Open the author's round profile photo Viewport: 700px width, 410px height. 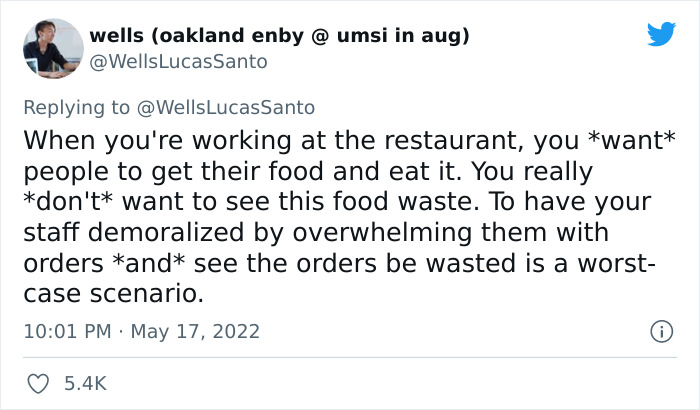[53, 48]
